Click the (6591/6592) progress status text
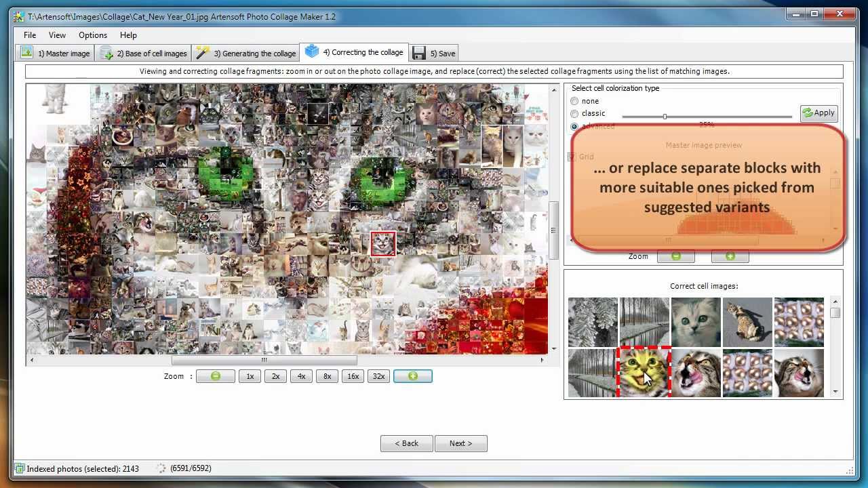868x488 pixels. 191,468
